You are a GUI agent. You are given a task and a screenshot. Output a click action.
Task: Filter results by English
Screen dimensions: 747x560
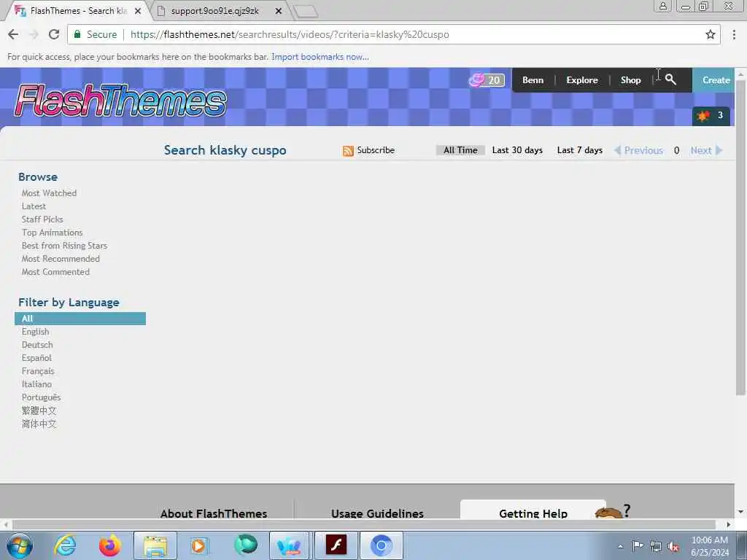(x=35, y=332)
